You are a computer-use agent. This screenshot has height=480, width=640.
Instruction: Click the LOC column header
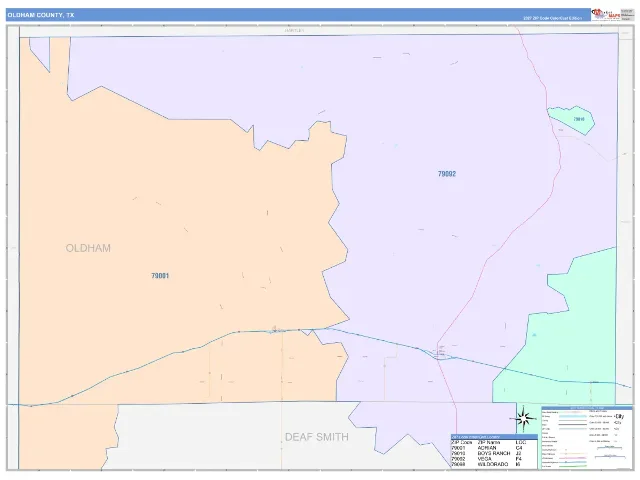[521, 442]
